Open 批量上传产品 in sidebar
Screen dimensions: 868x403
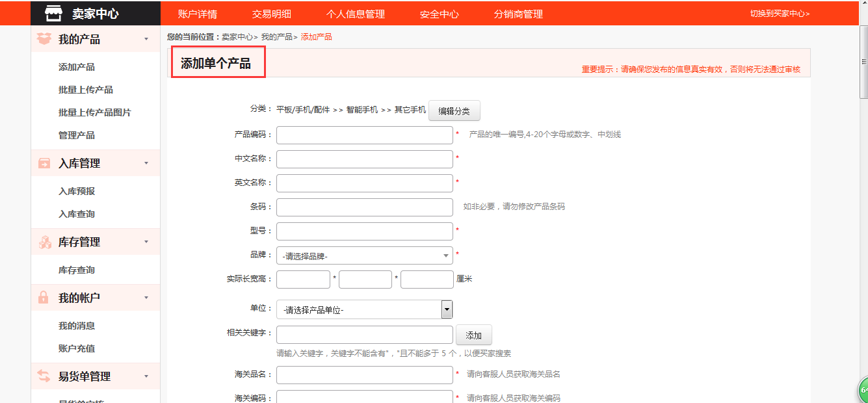[86, 90]
